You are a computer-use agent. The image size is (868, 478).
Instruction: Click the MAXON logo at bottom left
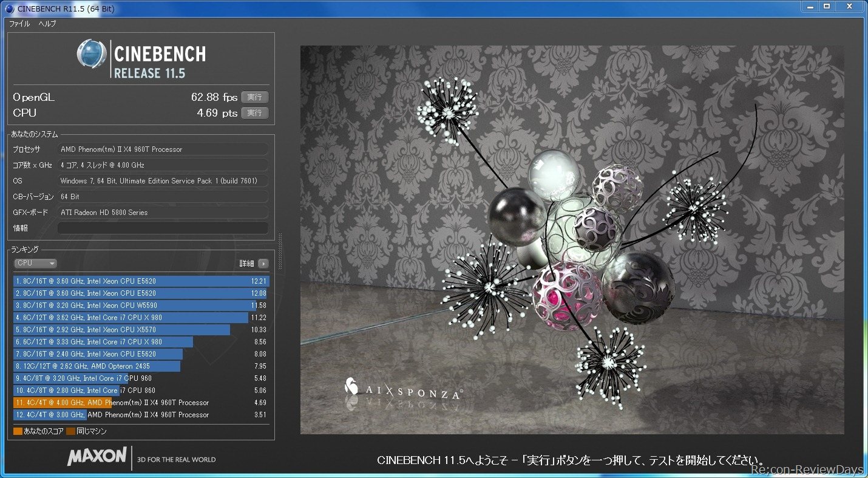click(x=97, y=457)
